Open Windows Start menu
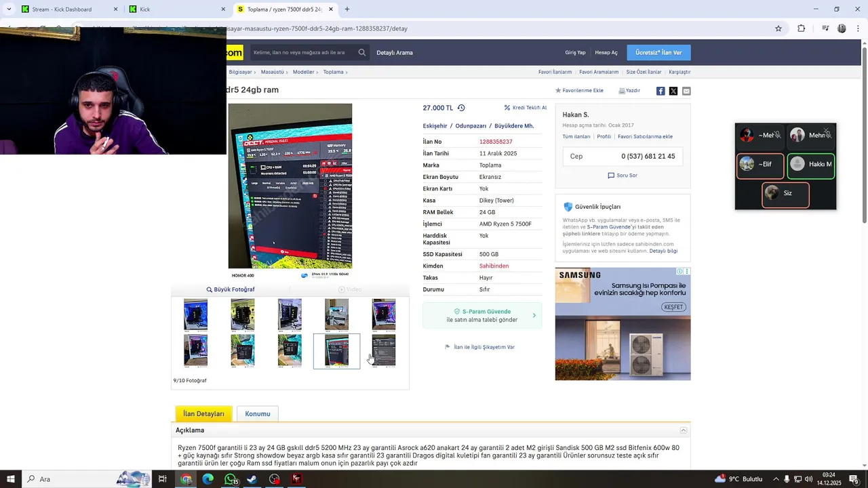 12,479
